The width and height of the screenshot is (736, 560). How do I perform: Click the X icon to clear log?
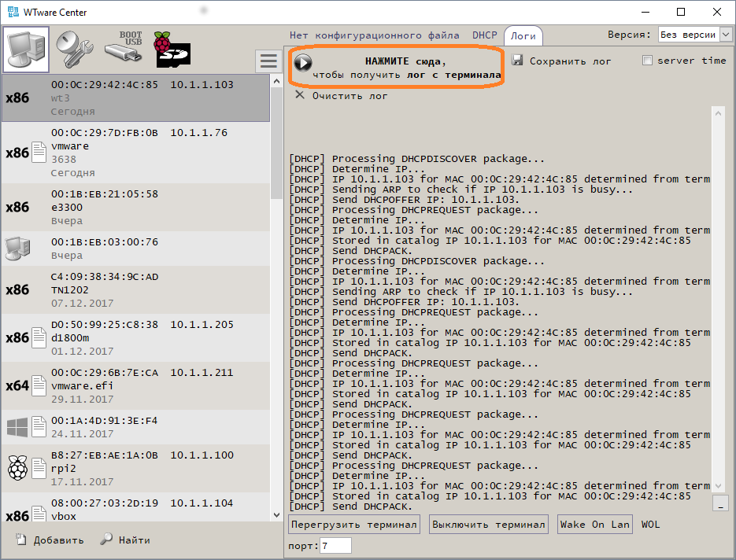(299, 95)
